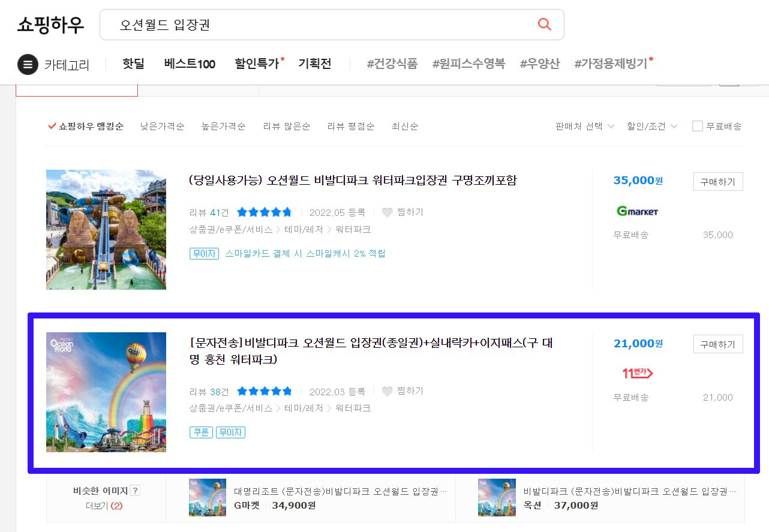Screen dimensions: 769x532
Task: Click the #우양산 hashtag link
Action: click(x=539, y=64)
